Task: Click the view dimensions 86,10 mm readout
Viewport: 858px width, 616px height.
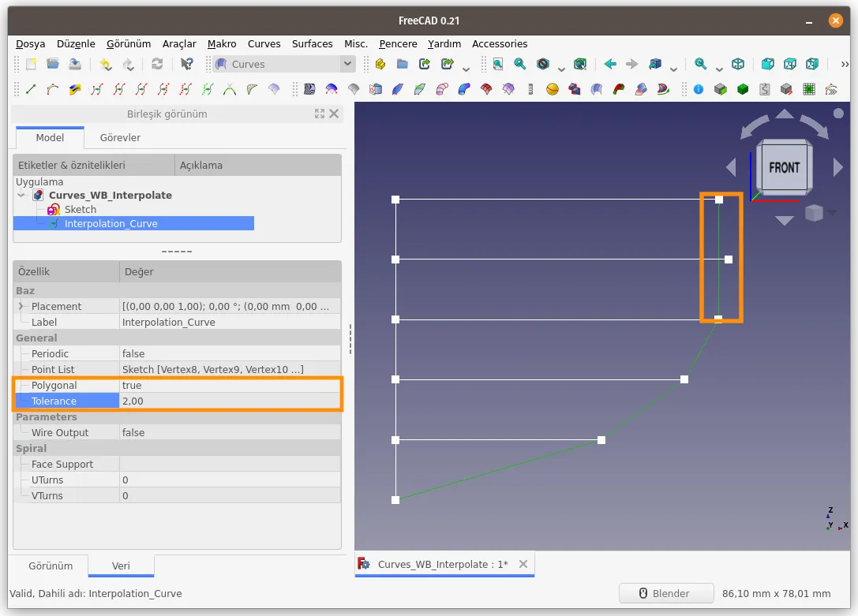Action: click(x=776, y=594)
